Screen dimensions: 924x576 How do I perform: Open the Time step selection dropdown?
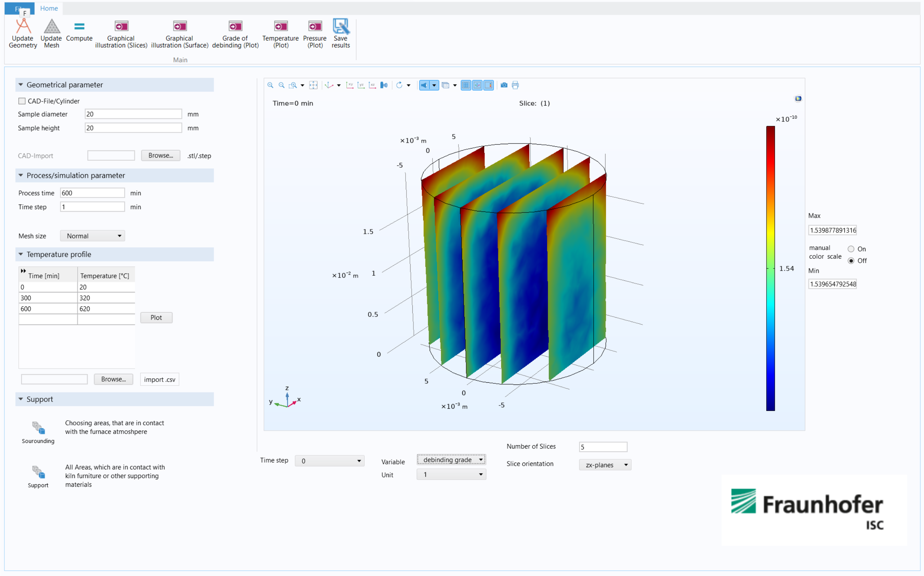330,461
